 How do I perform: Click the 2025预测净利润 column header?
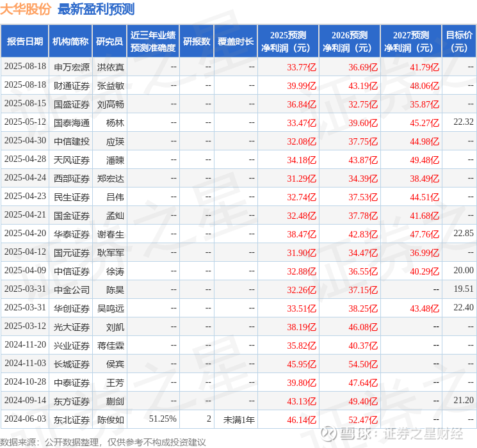[288, 41]
